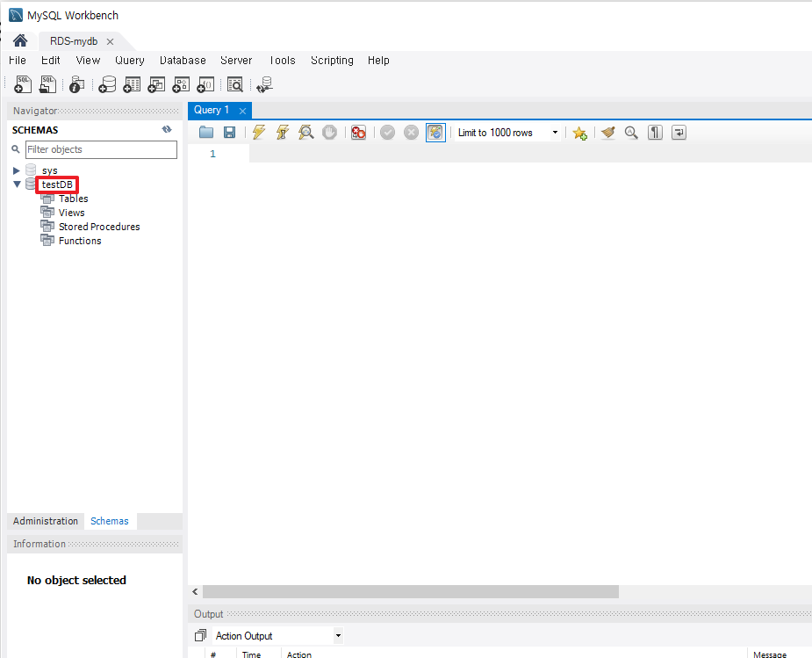Image resolution: width=812 pixels, height=658 pixels.
Task: Toggle continue-on-error execution icon
Action: (358, 133)
